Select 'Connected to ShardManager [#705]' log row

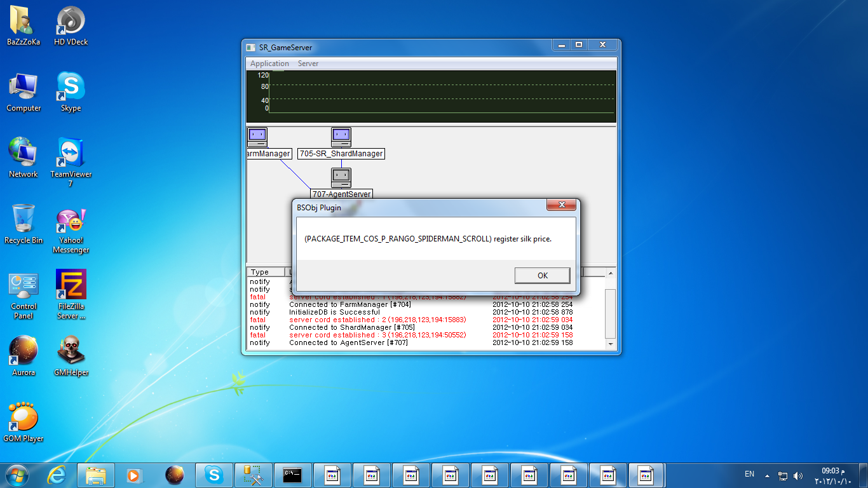point(426,327)
